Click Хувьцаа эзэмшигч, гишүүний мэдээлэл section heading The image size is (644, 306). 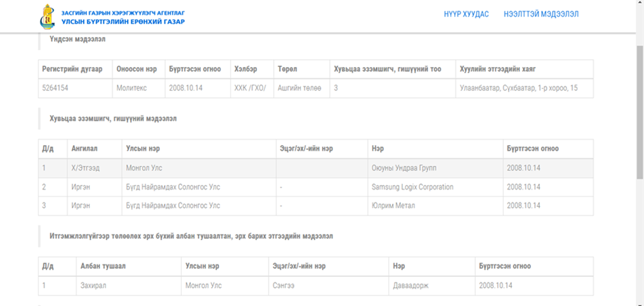pos(113,119)
